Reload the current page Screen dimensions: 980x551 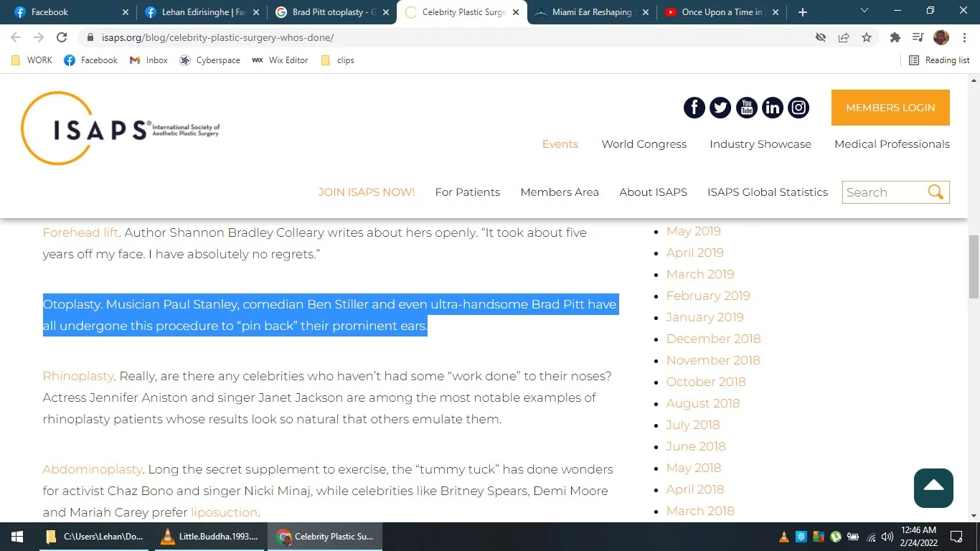click(x=62, y=37)
